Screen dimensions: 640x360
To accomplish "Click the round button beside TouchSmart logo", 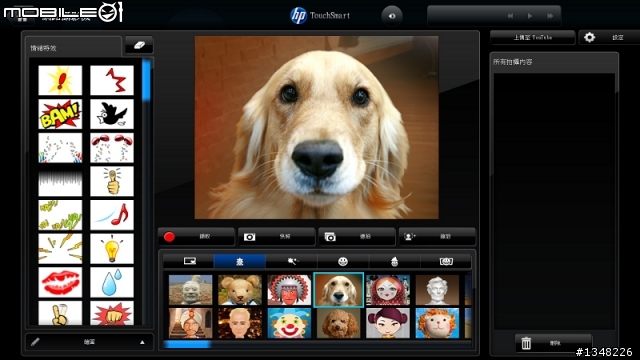I will (x=392, y=16).
